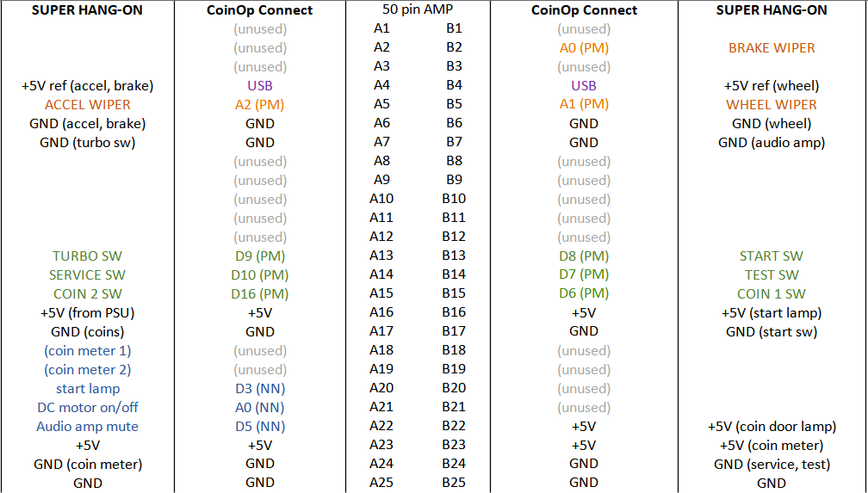Click pin B22 cell
The image size is (868, 493).
(x=454, y=427)
